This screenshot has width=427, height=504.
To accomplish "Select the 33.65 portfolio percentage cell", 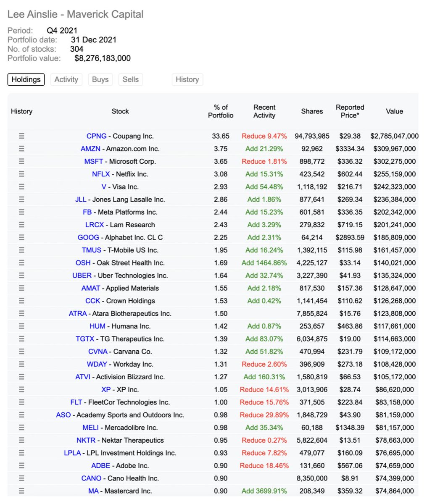I will (221, 136).
